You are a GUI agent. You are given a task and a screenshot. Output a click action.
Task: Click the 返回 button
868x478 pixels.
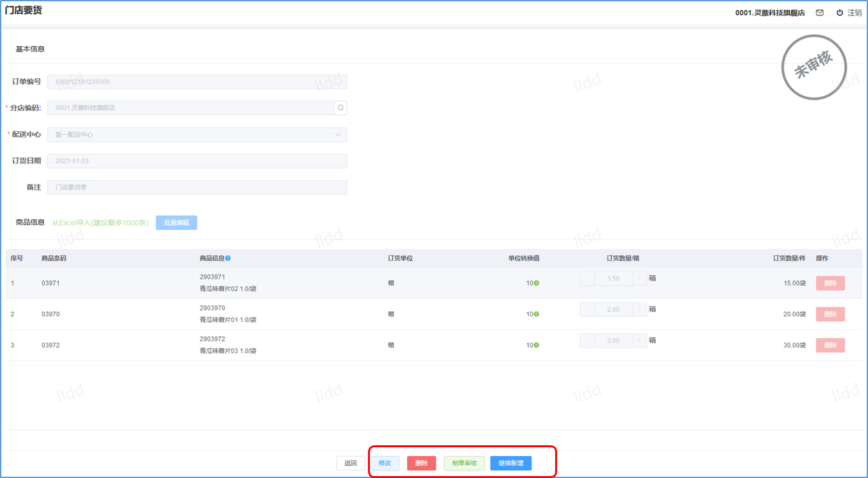click(351, 463)
